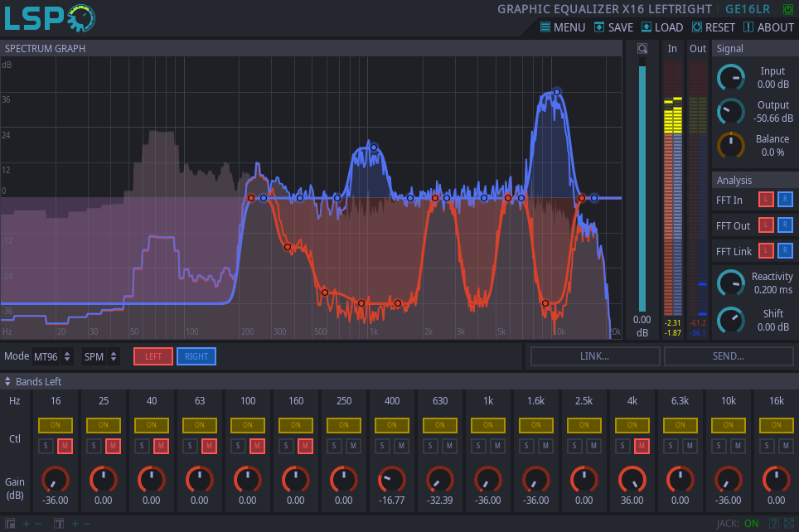Unmute the 4k band with its M button
The height and width of the screenshot is (532, 799).
(642, 446)
